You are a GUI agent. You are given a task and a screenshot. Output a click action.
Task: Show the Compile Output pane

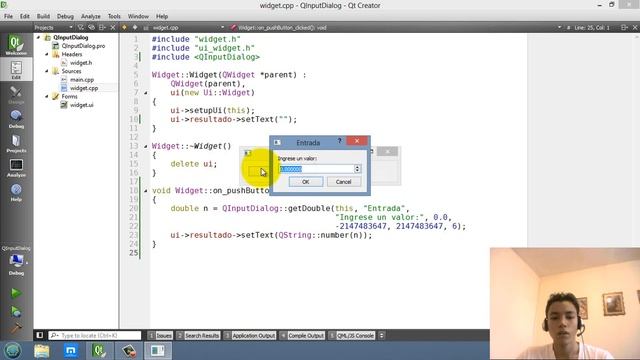302,335
